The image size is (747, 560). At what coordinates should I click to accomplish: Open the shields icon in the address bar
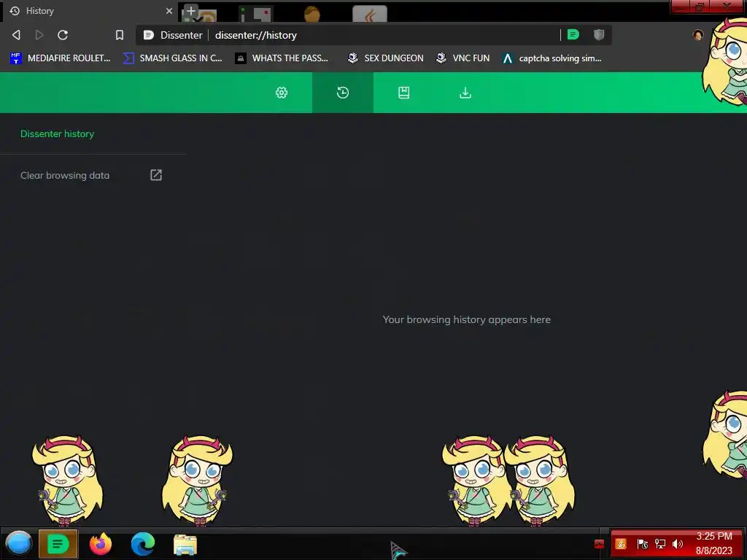599,34
